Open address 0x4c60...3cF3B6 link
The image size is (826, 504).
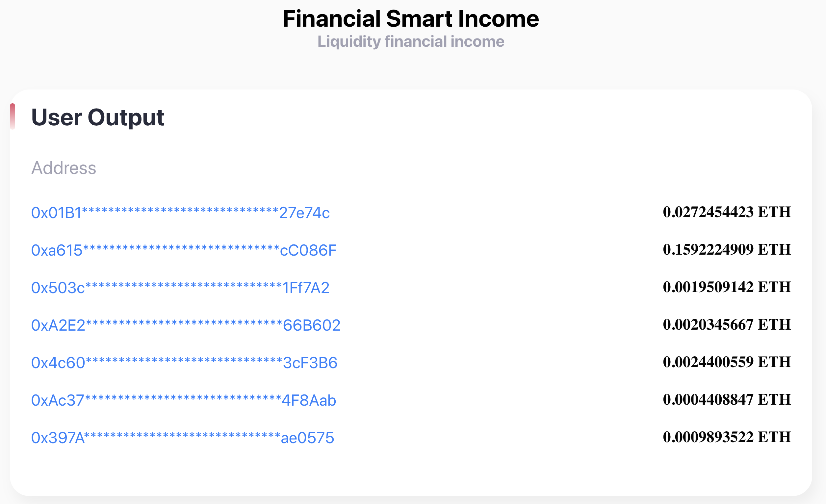click(184, 363)
